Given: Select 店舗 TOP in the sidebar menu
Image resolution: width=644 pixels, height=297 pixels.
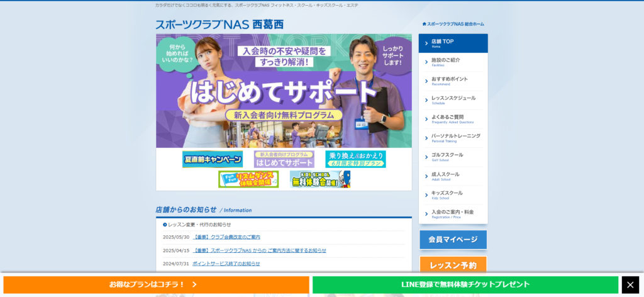Looking at the screenshot, I should click(x=453, y=43).
